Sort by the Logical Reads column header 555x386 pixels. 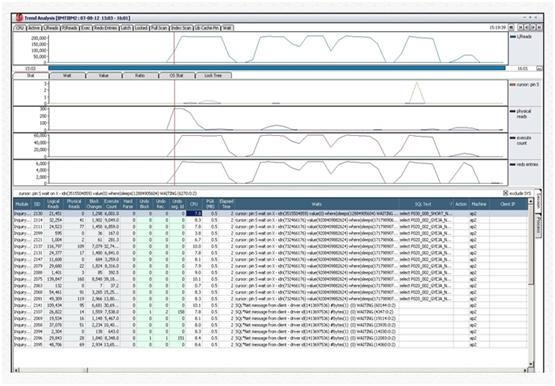point(53,204)
